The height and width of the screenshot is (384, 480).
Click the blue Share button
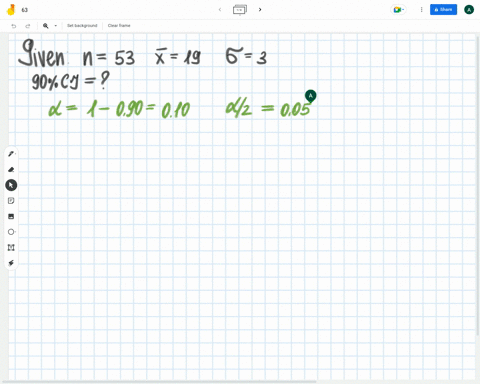coord(443,10)
